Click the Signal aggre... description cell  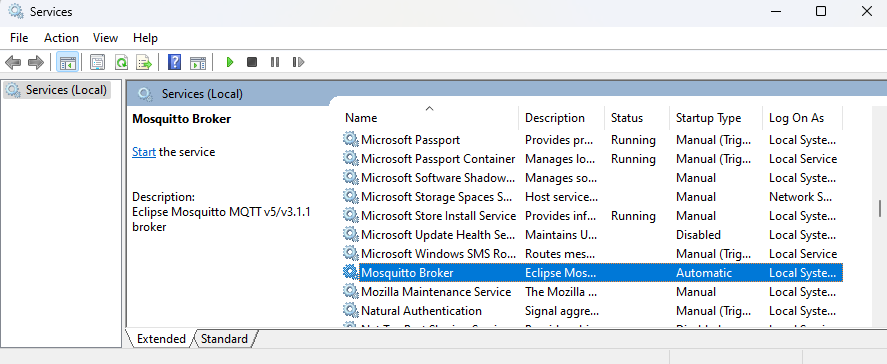coord(562,311)
